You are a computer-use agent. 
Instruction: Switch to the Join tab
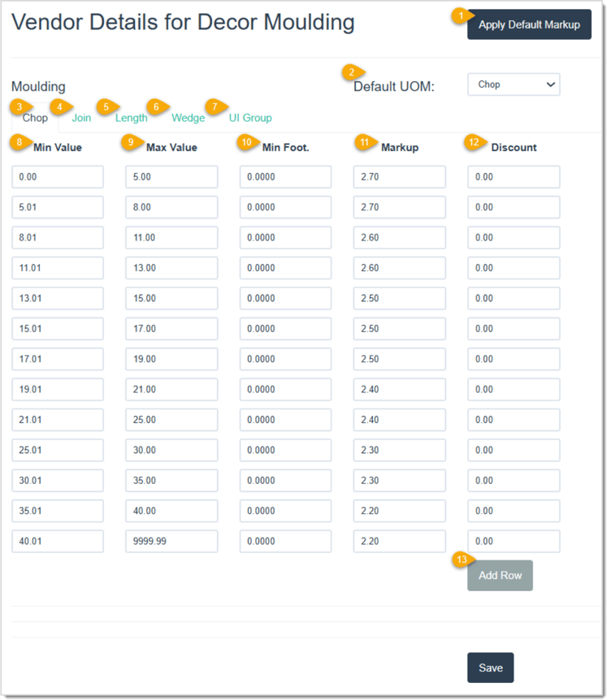[81, 118]
